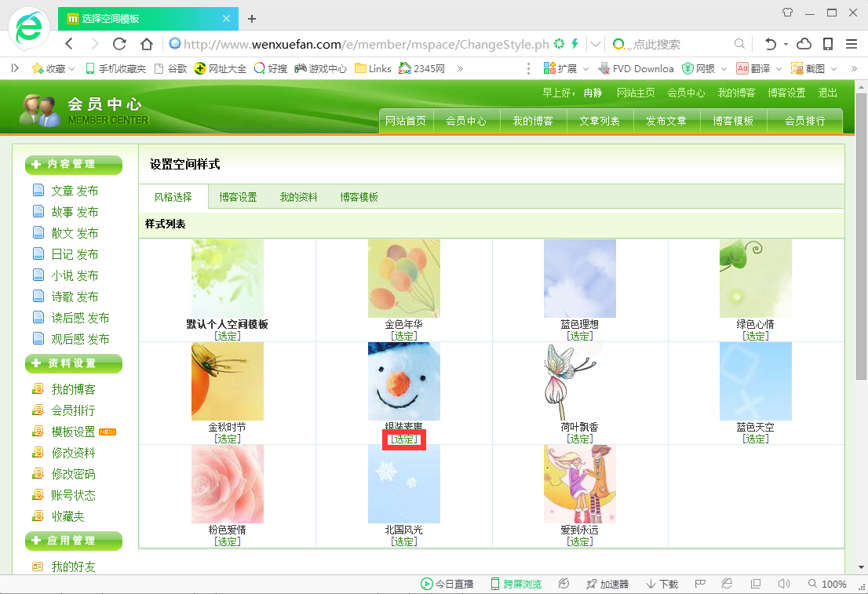868x594 pixels.
Task: Open the 今日直播 live broadcast icon
Action: coord(447,584)
